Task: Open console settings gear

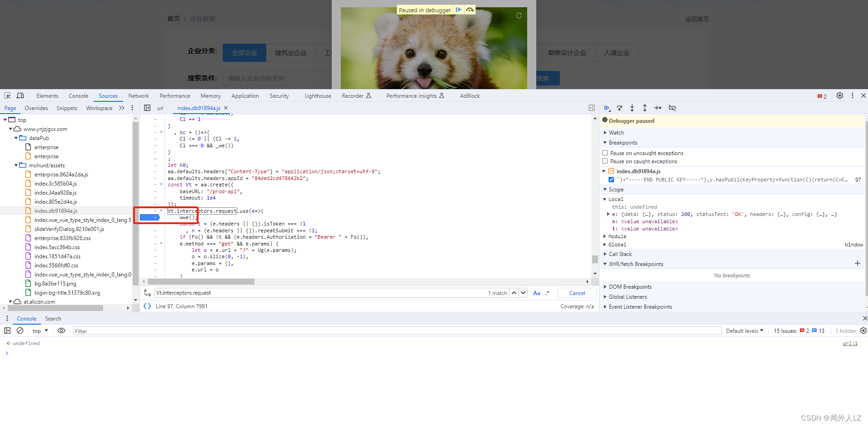Action: [x=863, y=331]
